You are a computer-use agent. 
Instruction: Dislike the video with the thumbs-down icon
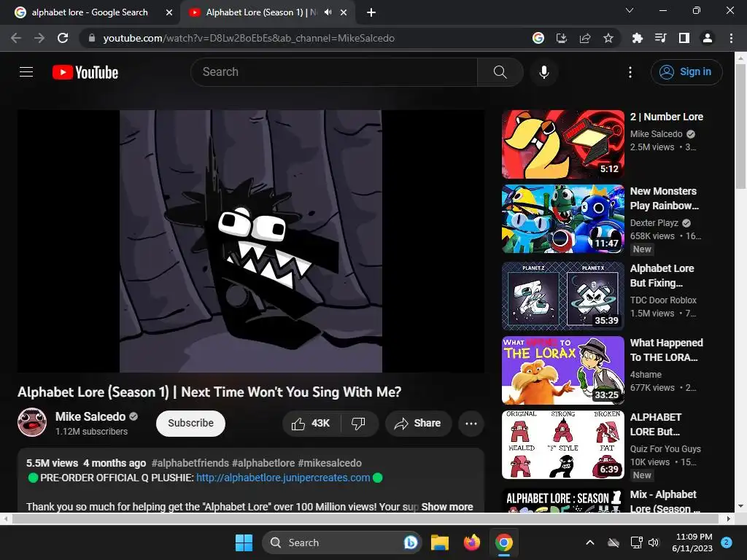coord(359,424)
